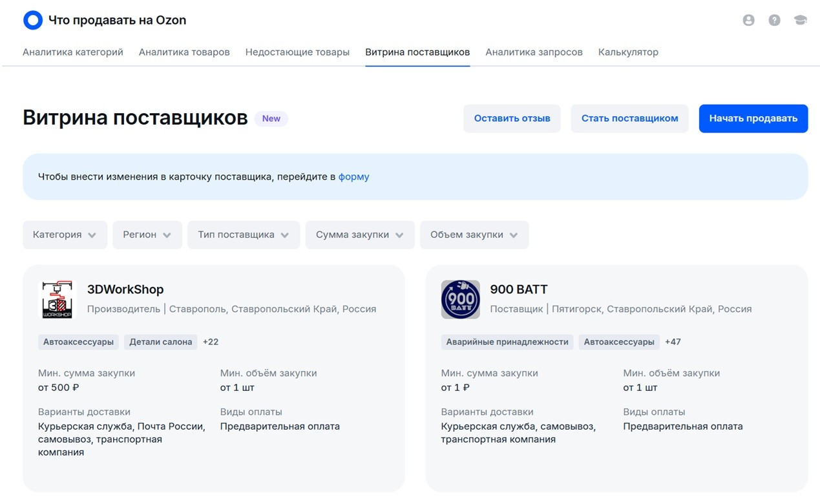Open the help question mark icon
Screen dimensions: 820x504
pyautogui.click(x=774, y=20)
